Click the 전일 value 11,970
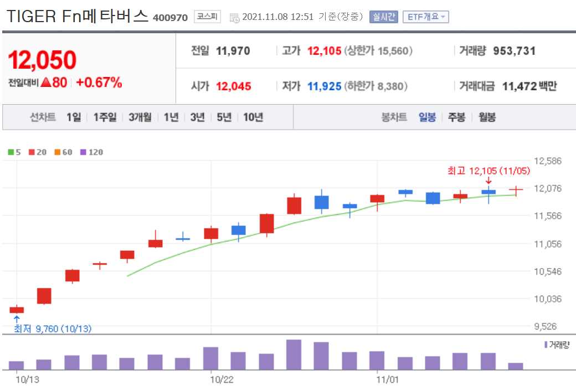Viewport: 576px width, 392px height. point(233,51)
